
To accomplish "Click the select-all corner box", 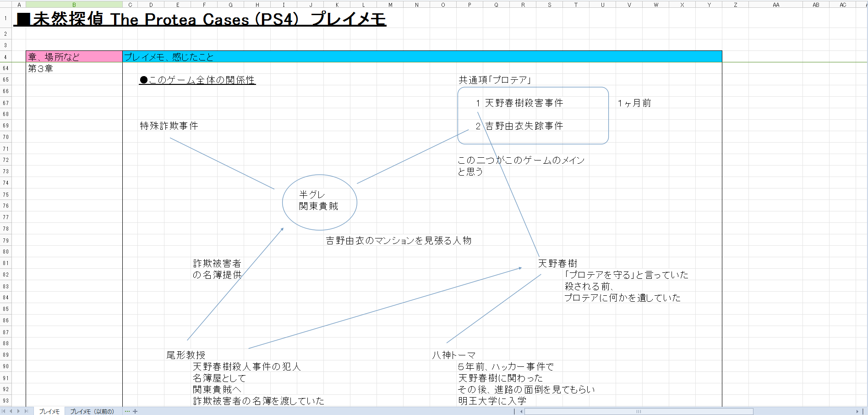I will (x=5, y=5).
